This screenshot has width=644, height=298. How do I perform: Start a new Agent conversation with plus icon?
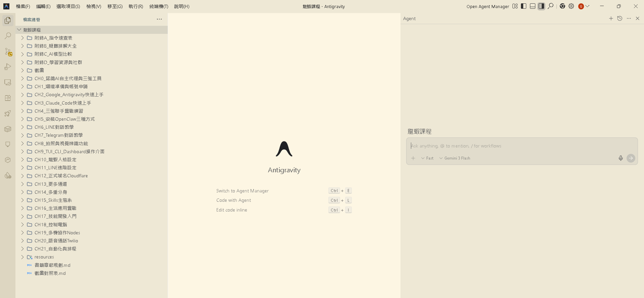pos(611,18)
